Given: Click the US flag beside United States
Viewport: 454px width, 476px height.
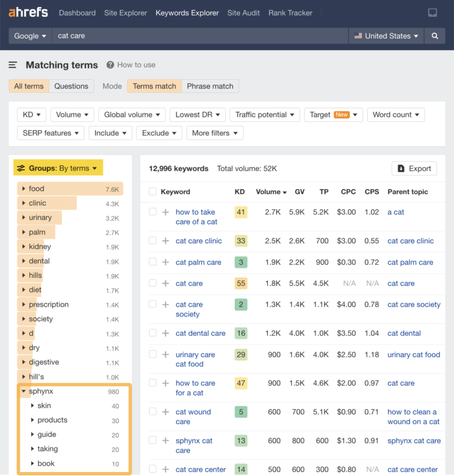Looking at the screenshot, I should pyautogui.click(x=358, y=35).
